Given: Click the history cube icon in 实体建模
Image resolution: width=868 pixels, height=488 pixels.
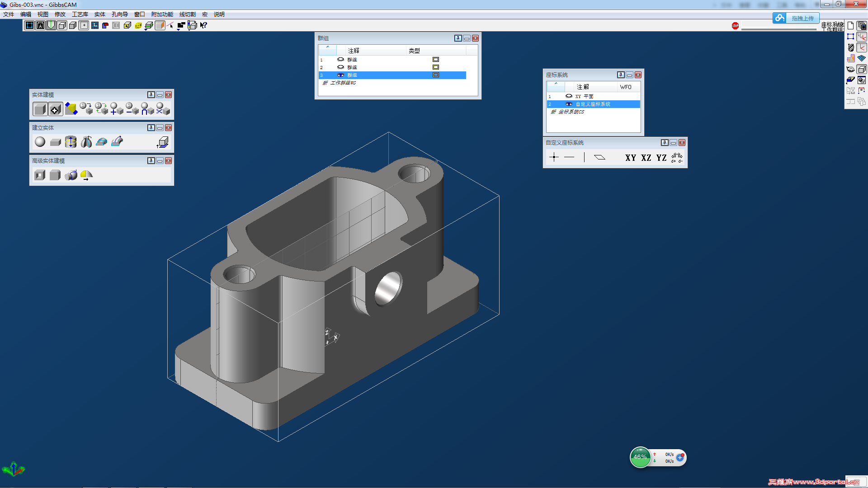Looking at the screenshot, I should 55,109.
